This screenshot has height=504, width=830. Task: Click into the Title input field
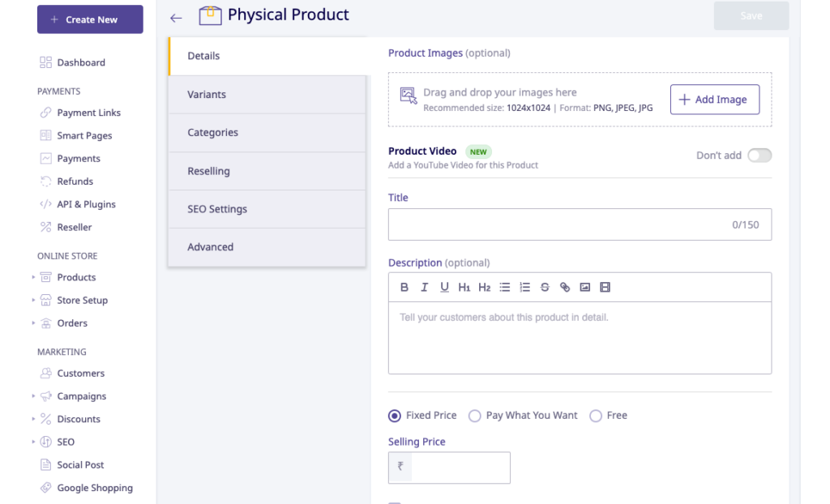click(x=559, y=224)
